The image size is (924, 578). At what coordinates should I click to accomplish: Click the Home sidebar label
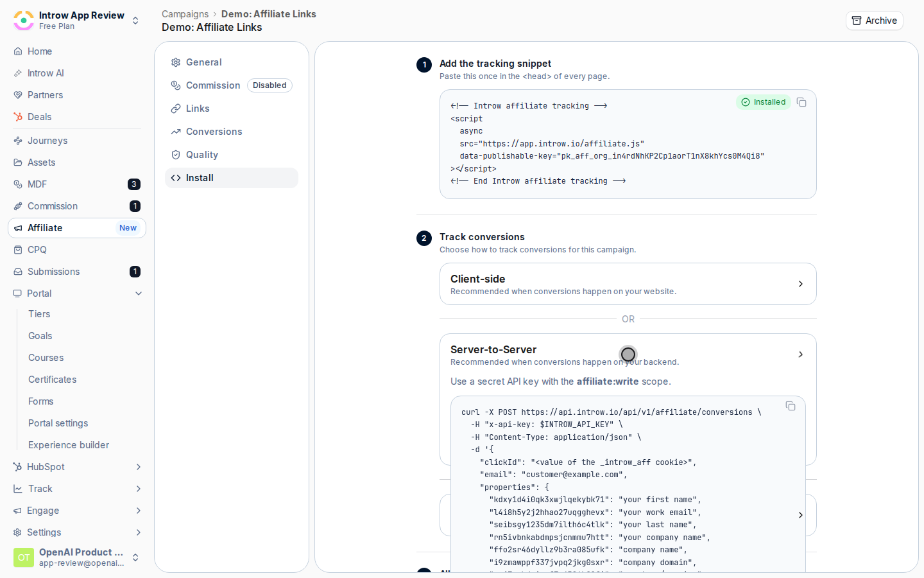[x=40, y=51]
